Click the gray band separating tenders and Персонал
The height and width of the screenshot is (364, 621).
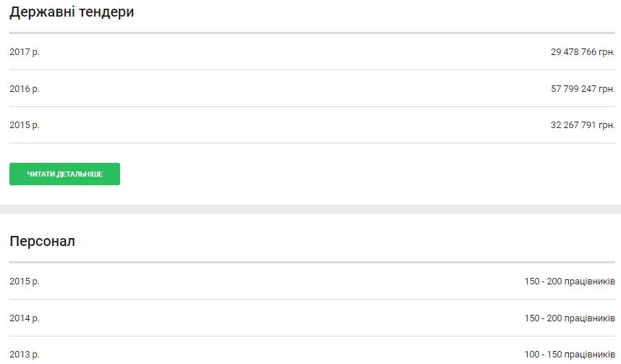(310, 209)
